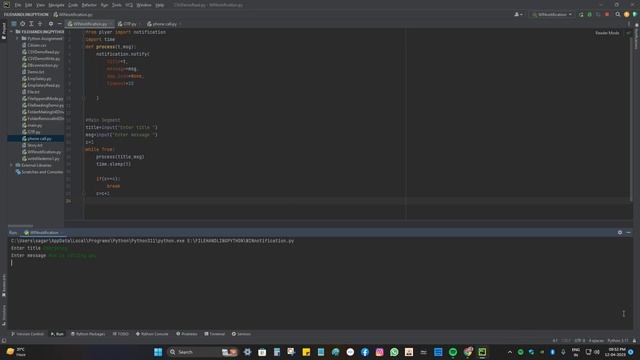Open Instagram from the taskbar
The width and height of the screenshot is (640, 360).
point(379,352)
